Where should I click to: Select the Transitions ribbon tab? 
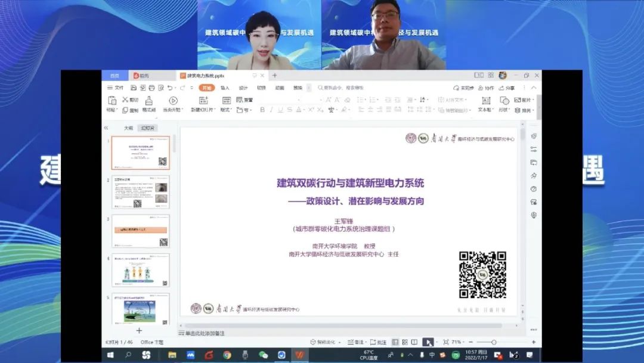[x=262, y=88]
